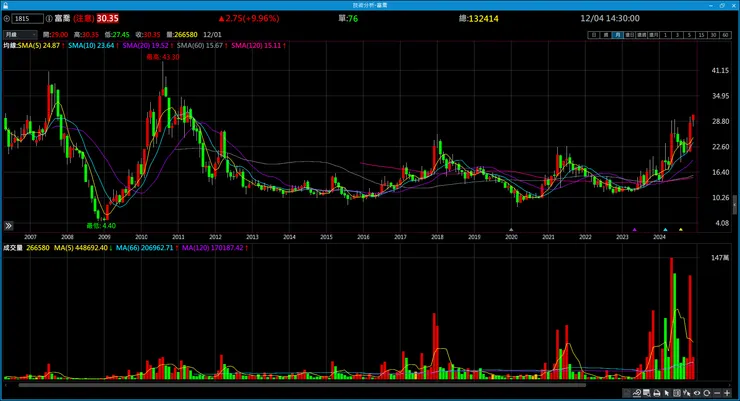Click the 147萬 volume axis label
The height and width of the screenshot is (401, 740).
[x=720, y=258]
